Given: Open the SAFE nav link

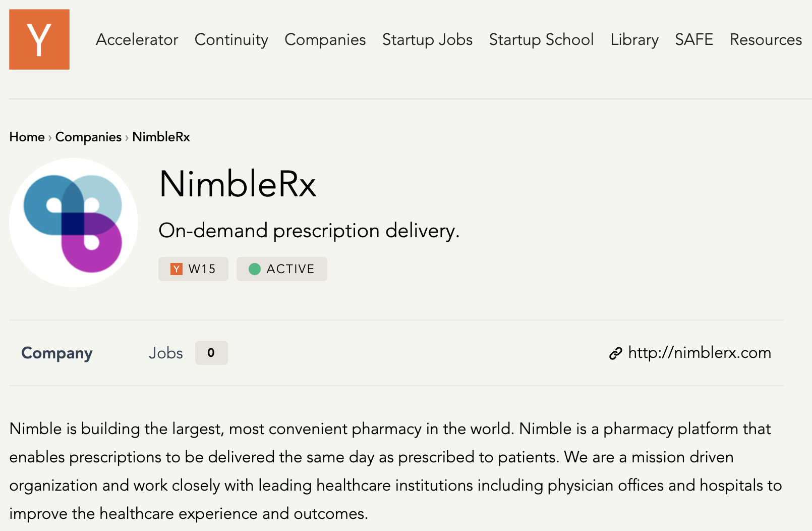Looking at the screenshot, I should click(694, 39).
